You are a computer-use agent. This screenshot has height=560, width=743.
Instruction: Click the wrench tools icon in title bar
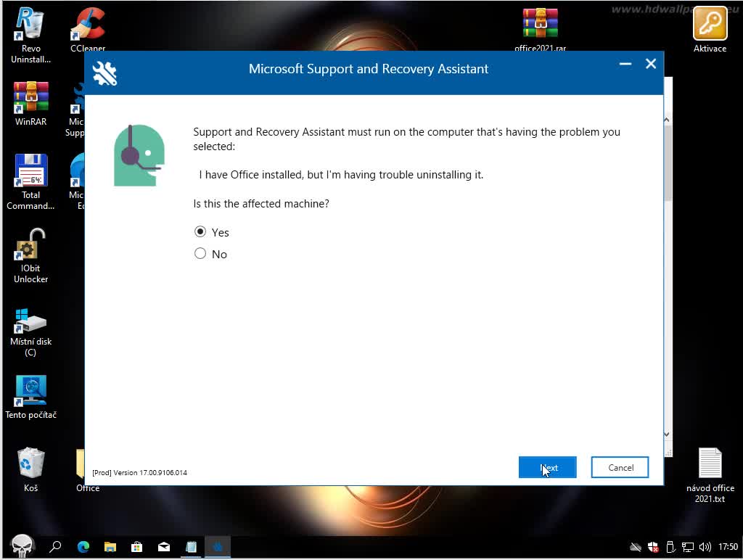[104, 73]
